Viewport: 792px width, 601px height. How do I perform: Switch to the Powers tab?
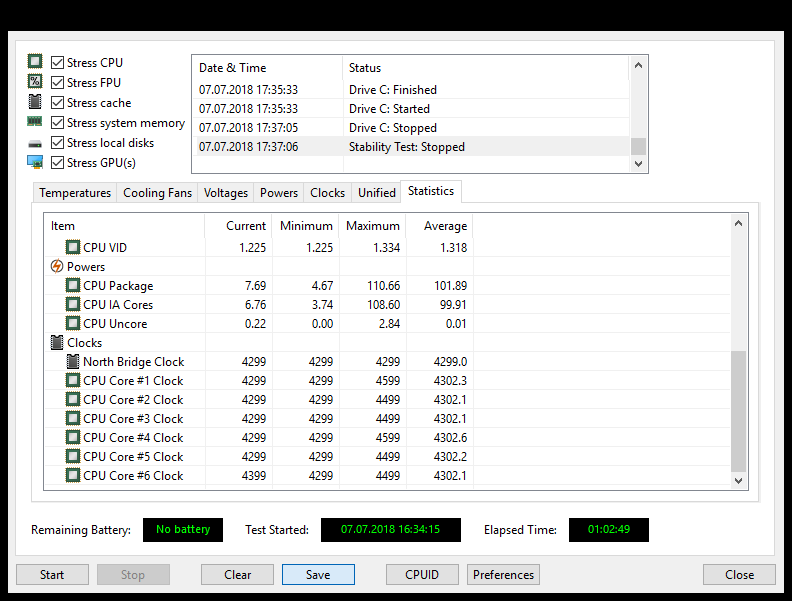[279, 193]
